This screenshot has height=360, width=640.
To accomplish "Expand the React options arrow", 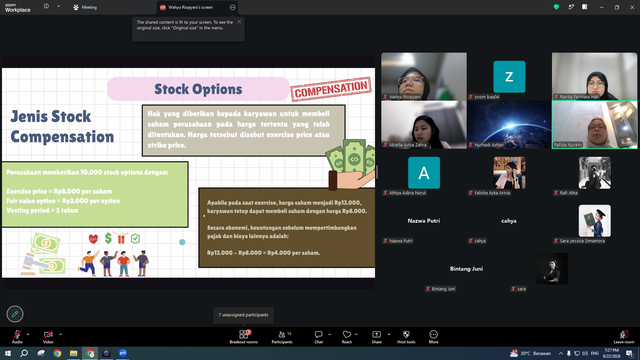I will 356,334.
